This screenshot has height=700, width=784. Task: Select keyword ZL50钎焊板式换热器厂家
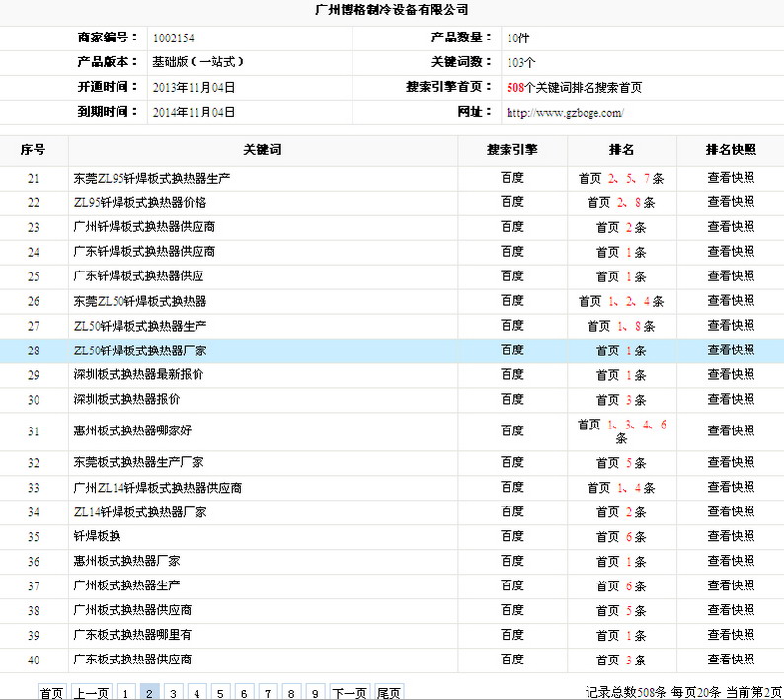140,350
